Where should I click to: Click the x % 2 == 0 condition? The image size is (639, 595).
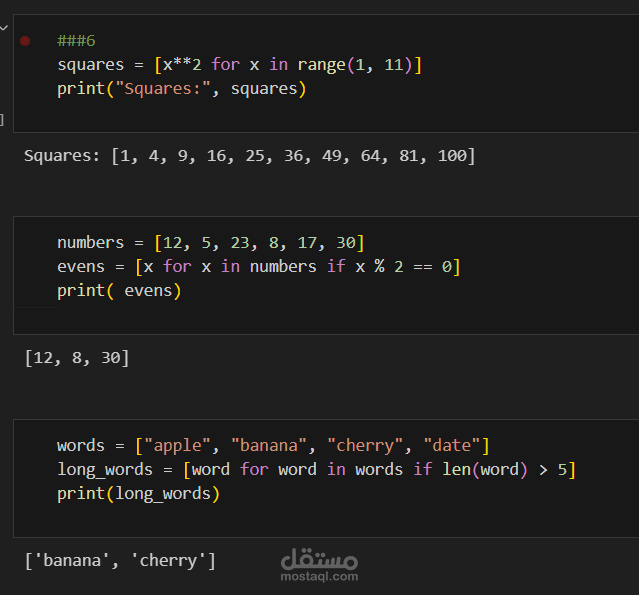[403, 267]
